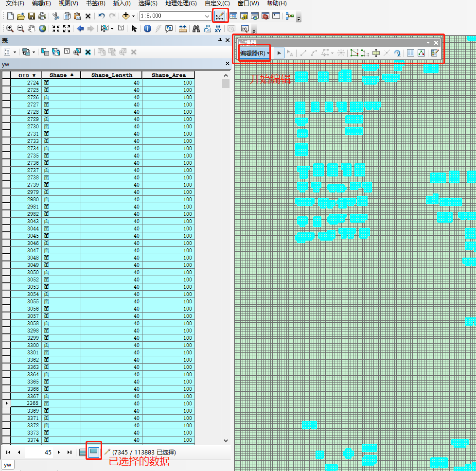Save the map with the floppy disk icon

31,16
